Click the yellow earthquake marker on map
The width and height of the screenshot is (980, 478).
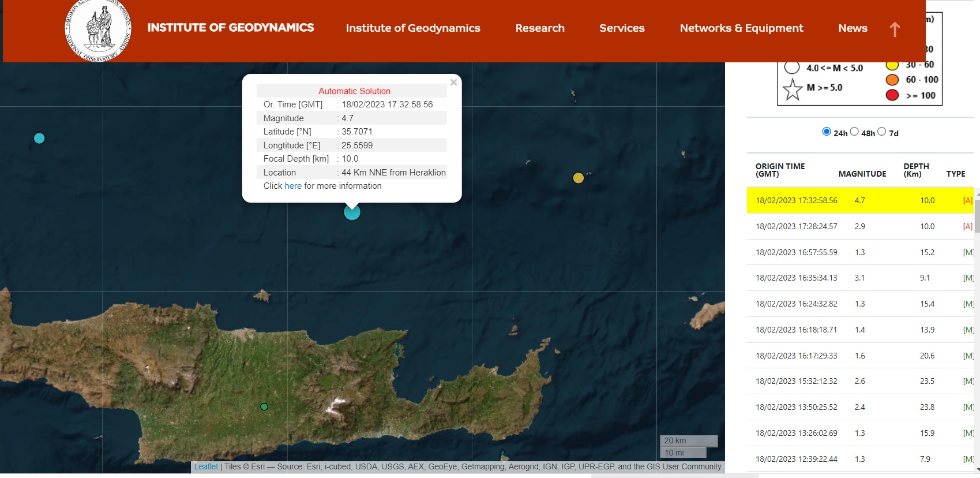point(578,178)
